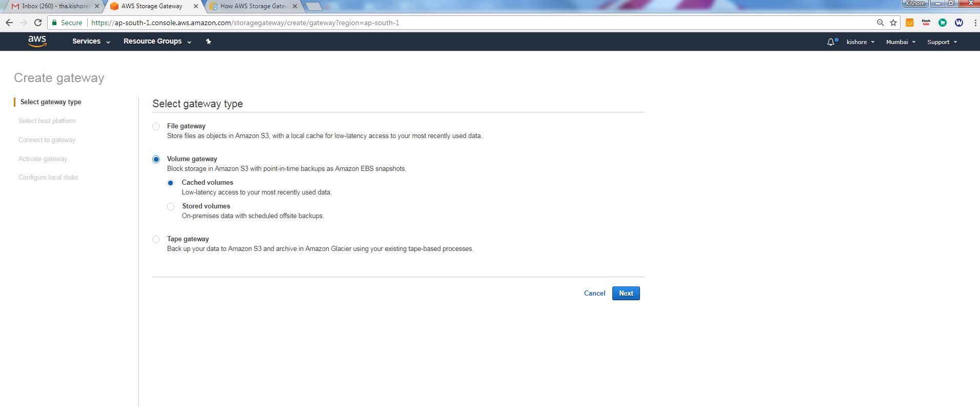
Task: Switch to the Gmail Inbox tab
Action: (54, 6)
